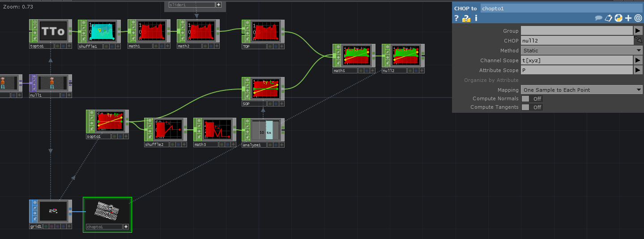Click the operator comment speech bubble icon
Image resolution: width=644 pixels, height=239 pixels.
point(598,18)
